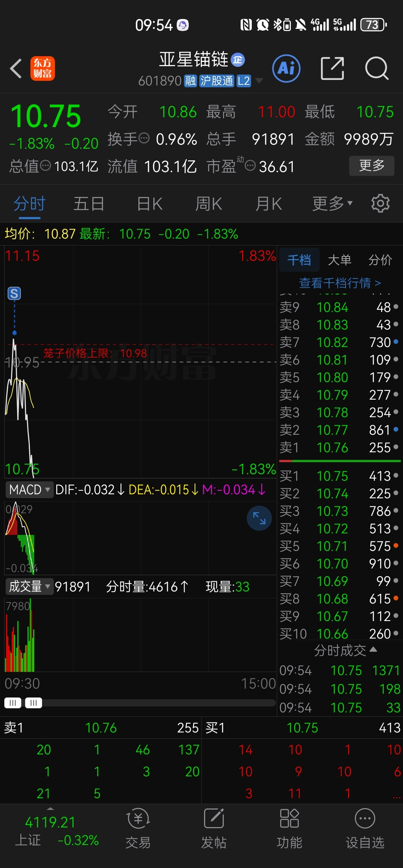
Task: Select the 分价 tab
Action: 380,260
